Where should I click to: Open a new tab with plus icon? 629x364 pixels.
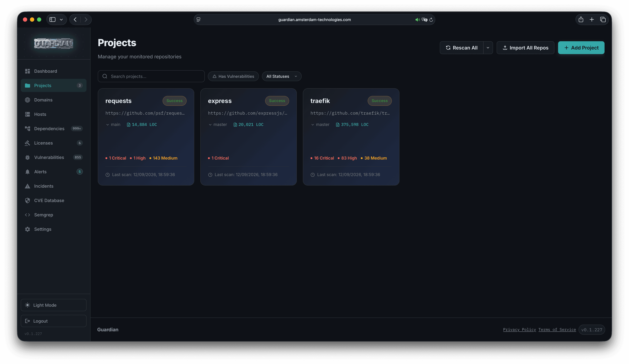[x=592, y=19]
